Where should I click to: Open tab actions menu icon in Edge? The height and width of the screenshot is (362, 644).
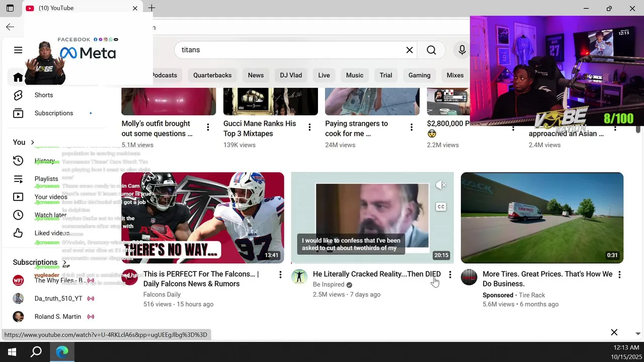[10, 8]
